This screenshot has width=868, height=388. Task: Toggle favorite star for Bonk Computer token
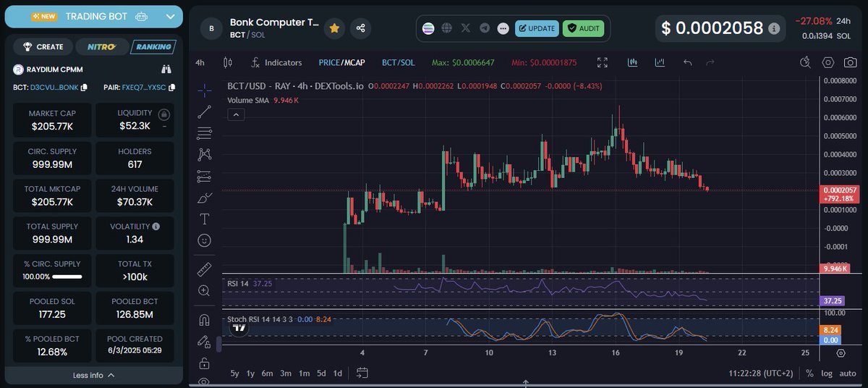334,28
